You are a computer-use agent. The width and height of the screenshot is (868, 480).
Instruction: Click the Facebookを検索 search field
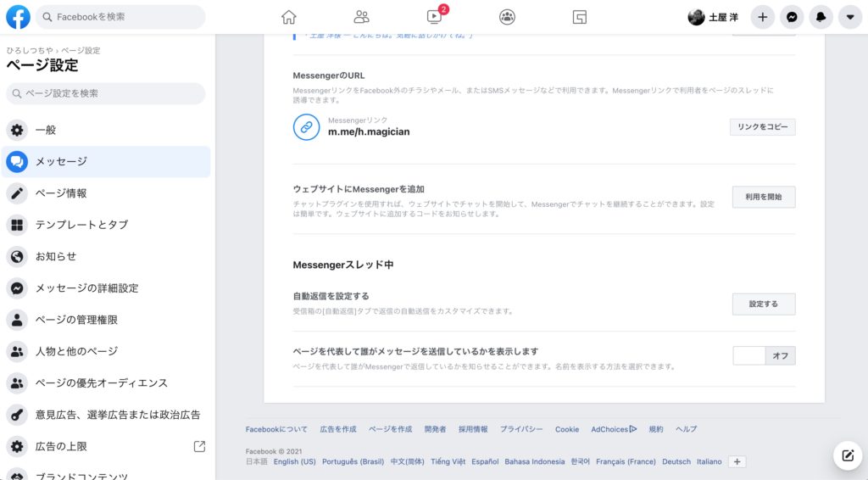120,17
